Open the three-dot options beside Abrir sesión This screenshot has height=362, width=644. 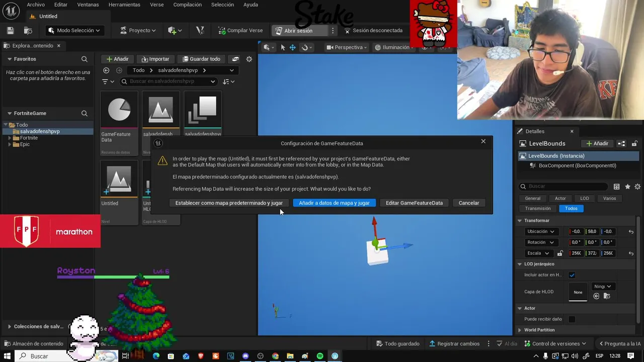333,31
